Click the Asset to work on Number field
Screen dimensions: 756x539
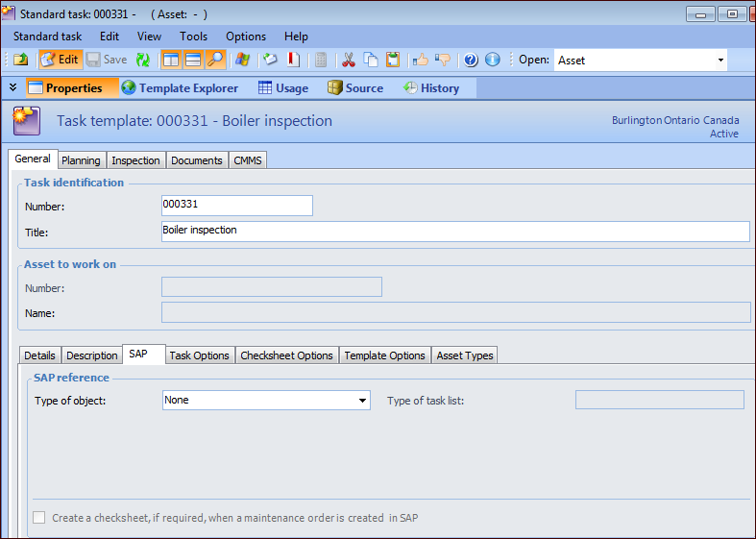(x=272, y=287)
